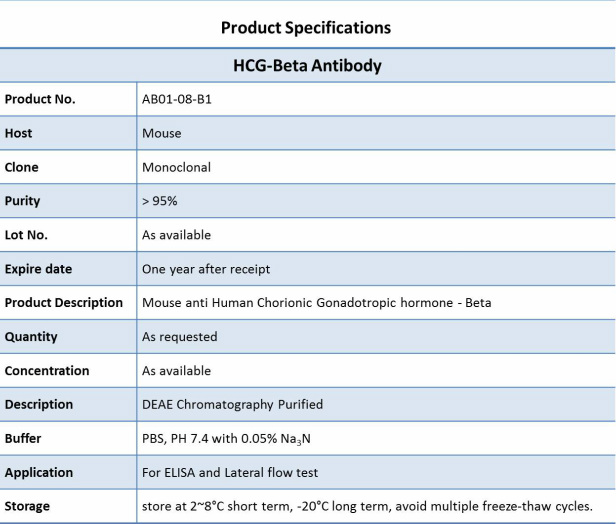
Task: Click the Application row label
Action: coord(38,473)
